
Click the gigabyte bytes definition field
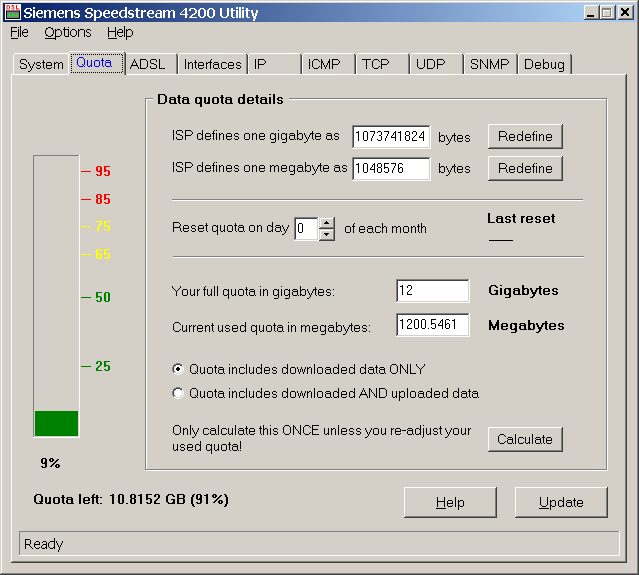(x=391, y=137)
